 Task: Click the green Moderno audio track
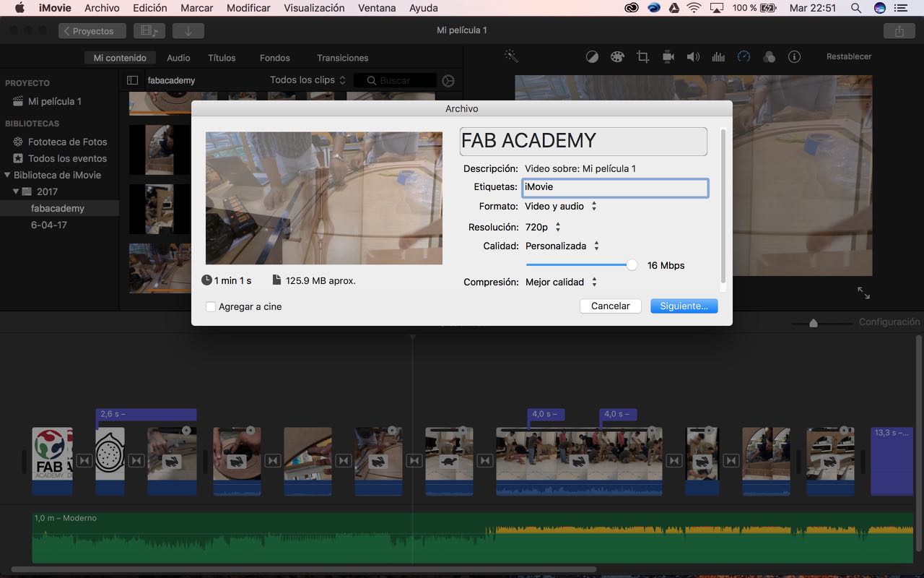pyautogui.click(x=473, y=538)
